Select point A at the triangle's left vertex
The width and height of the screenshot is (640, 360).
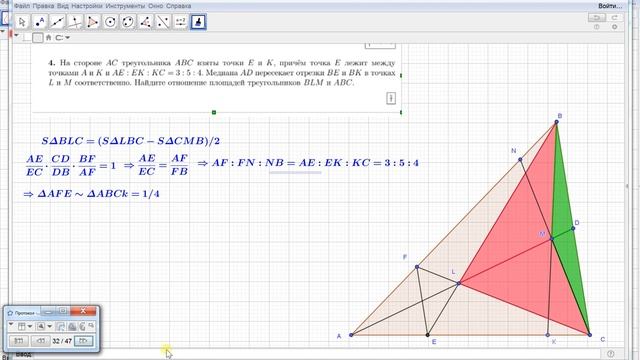point(351,335)
